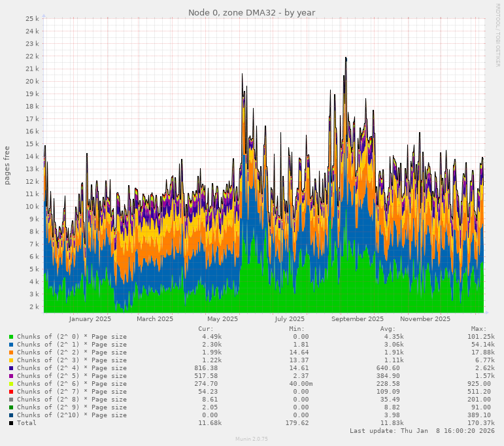Viewport: 504px width, 446px height.
Task: Click legend label 'Chunks of (2^ 8) * Page size'
Action: point(72,400)
